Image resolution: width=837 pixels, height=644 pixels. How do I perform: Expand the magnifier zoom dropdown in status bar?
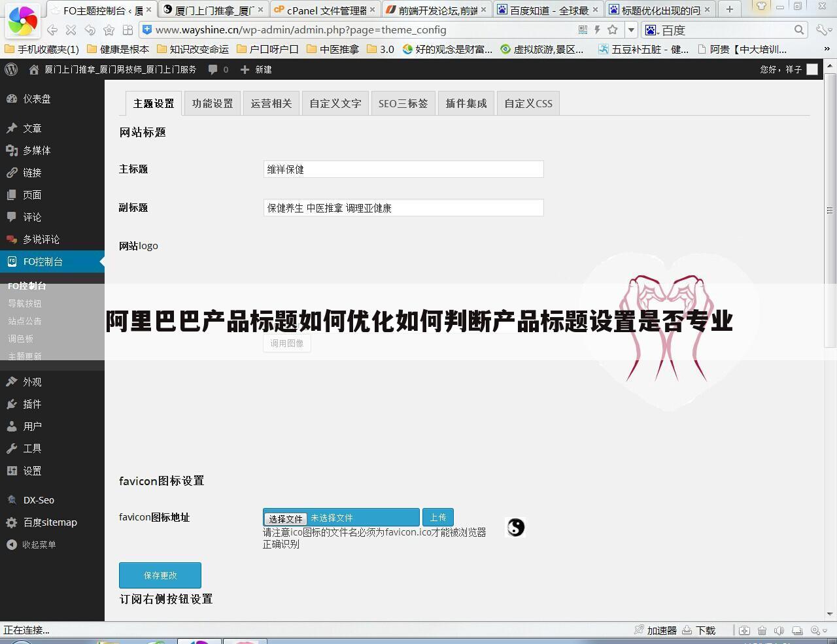(825, 630)
